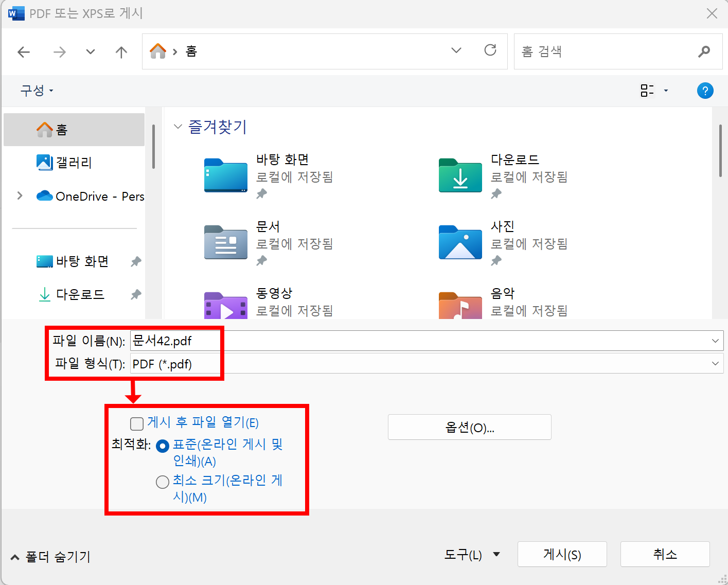Change view layout icon

click(x=647, y=91)
